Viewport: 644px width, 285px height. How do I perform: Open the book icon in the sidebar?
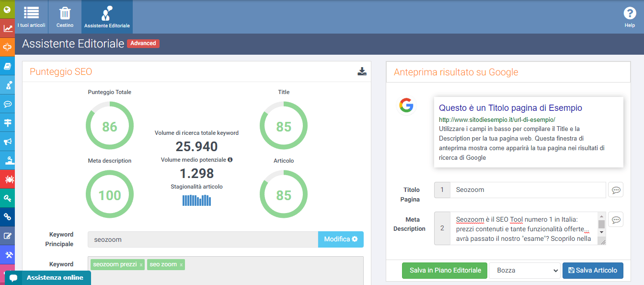coord(8,66)
